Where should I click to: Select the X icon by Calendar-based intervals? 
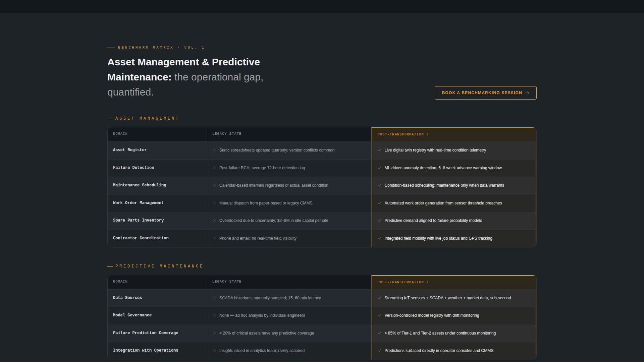tap(214, 185)
